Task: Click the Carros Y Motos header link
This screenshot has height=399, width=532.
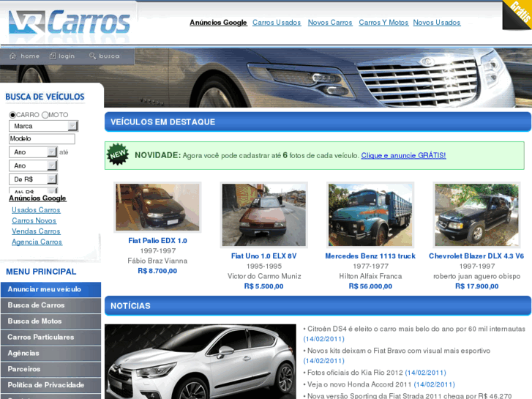Action: [383, 23]
